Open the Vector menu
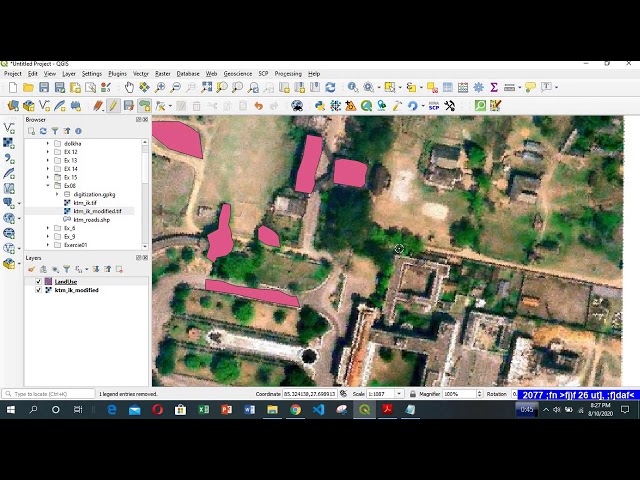The width and height of the screenshot is (640, 480). tap(140, 74)
